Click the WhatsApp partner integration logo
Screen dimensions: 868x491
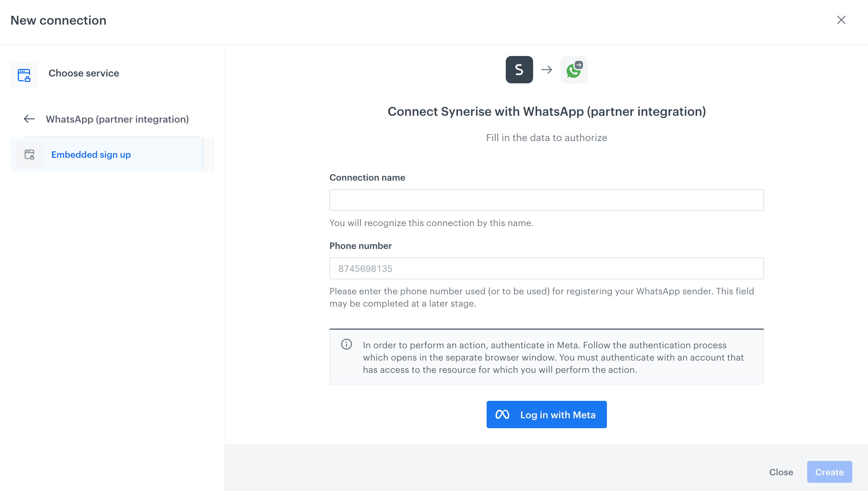coord(574,70)
